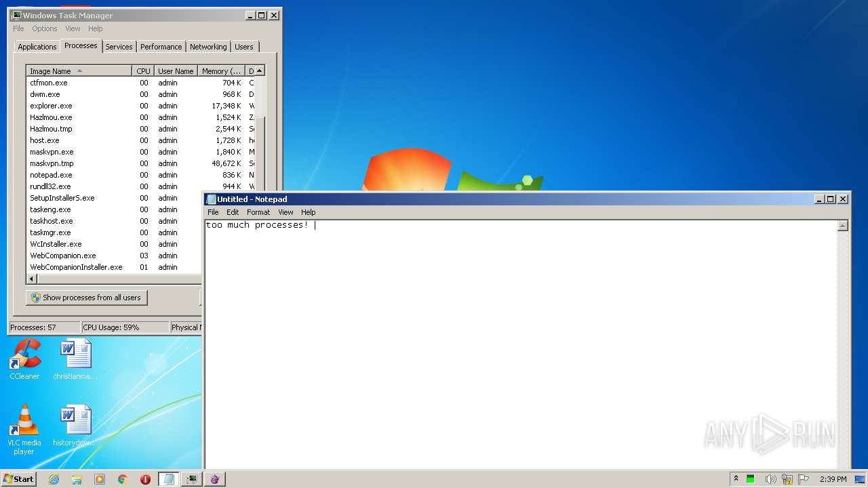This screenshot has height=488, width=868.
Task: Select maskvpn.exe process row
Action: click(x=140, y=152)
